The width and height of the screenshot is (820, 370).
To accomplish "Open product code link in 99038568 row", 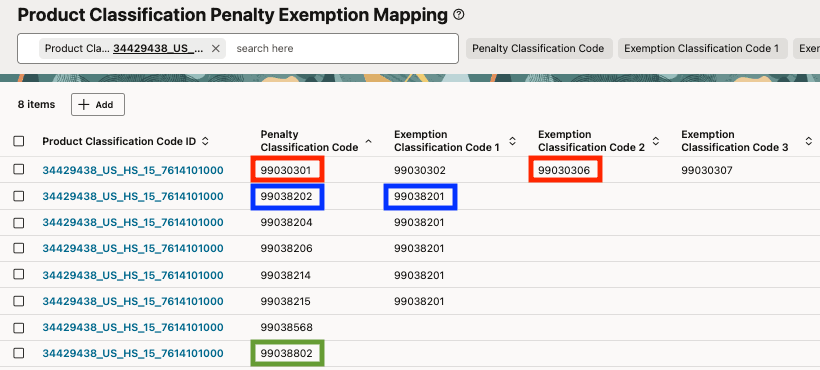I will (133, 328).
